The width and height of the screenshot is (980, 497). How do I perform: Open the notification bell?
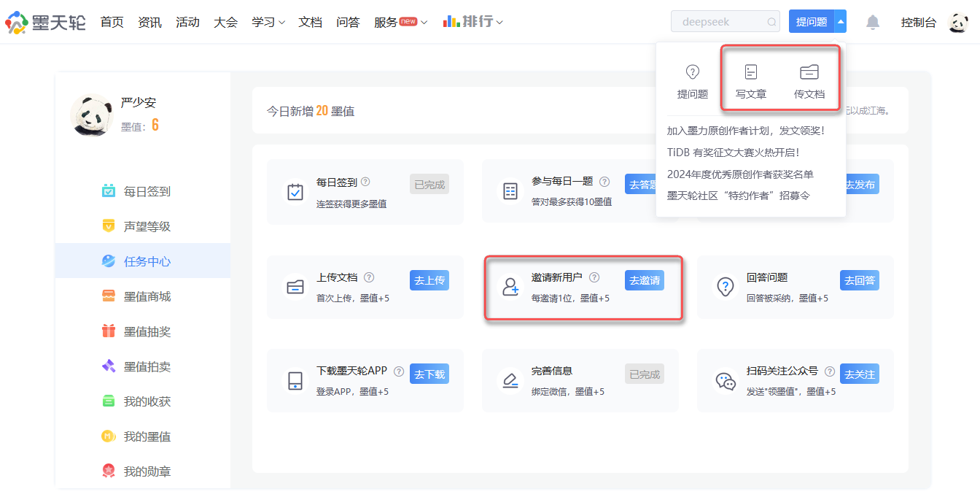coord(873,22)
